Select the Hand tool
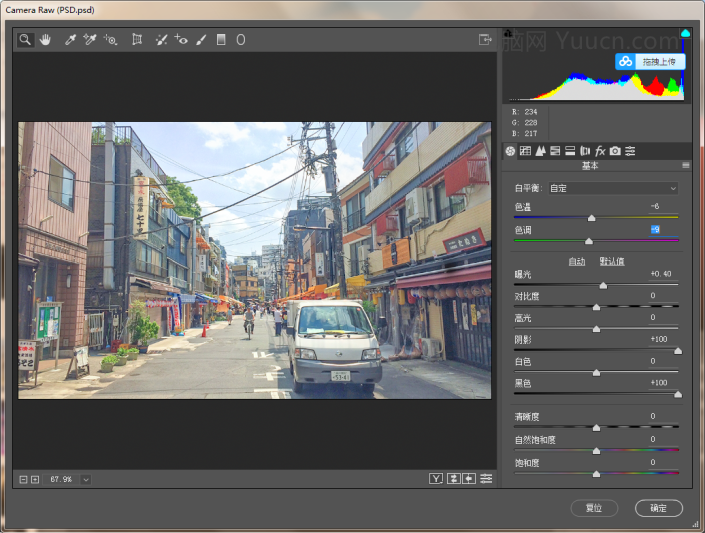 click(45, 40)
